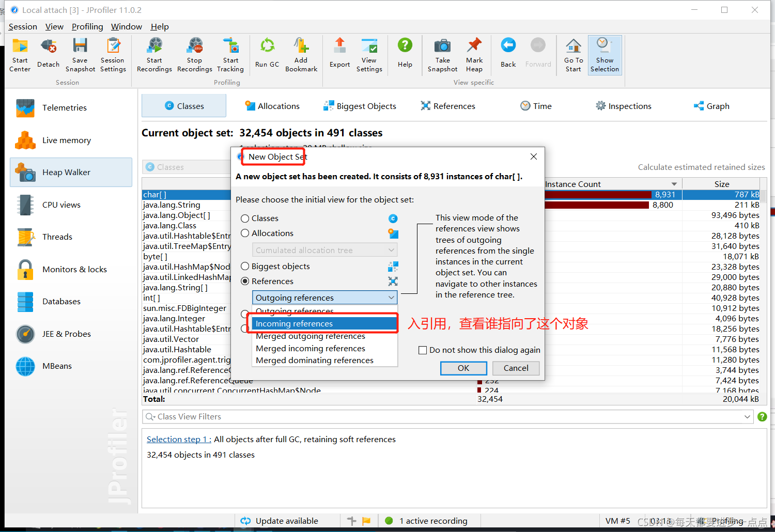Viewport: 775px width, 532px height.
Task: Open the Session menu
Action: [x=23, y=26]
